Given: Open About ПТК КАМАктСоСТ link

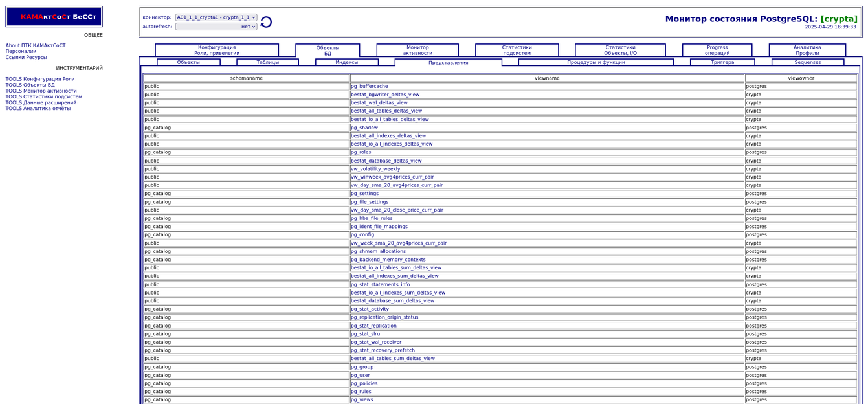Looking at the screenshot, I should click(36, 45).
